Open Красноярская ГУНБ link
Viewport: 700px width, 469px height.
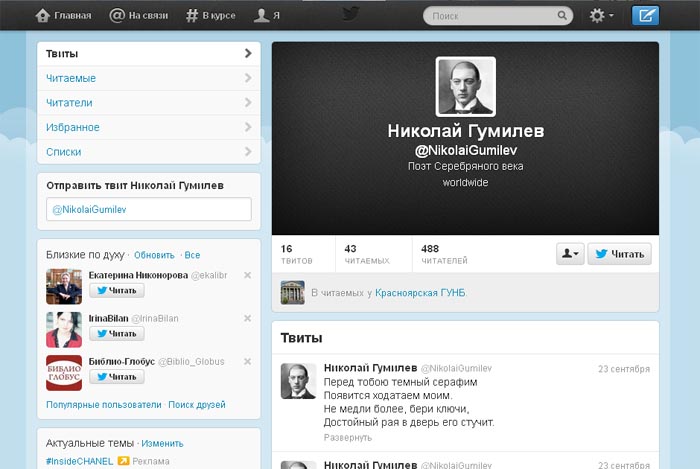421,293
